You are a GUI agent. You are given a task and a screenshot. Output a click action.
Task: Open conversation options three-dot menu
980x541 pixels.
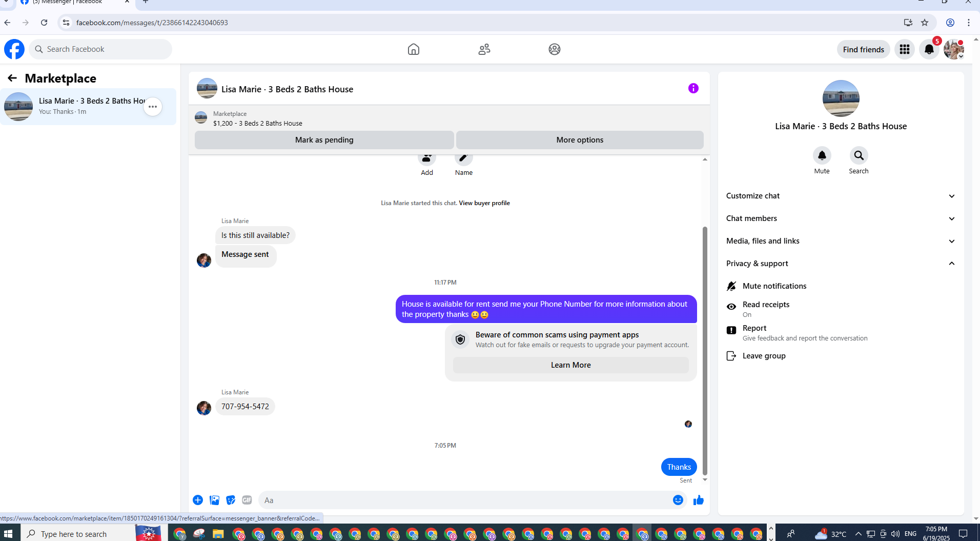[153, 107]
